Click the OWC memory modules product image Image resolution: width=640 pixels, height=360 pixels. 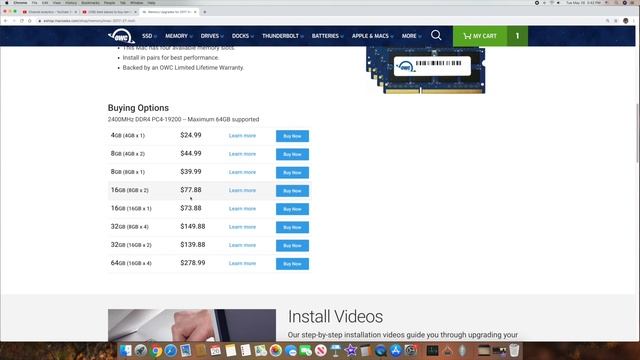pos(426,70)
